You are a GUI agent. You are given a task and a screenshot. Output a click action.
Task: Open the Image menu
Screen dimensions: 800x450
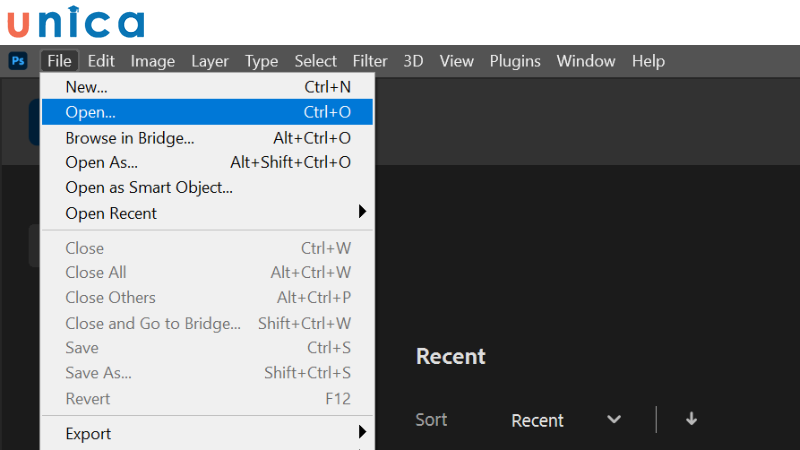pos(152,61)
